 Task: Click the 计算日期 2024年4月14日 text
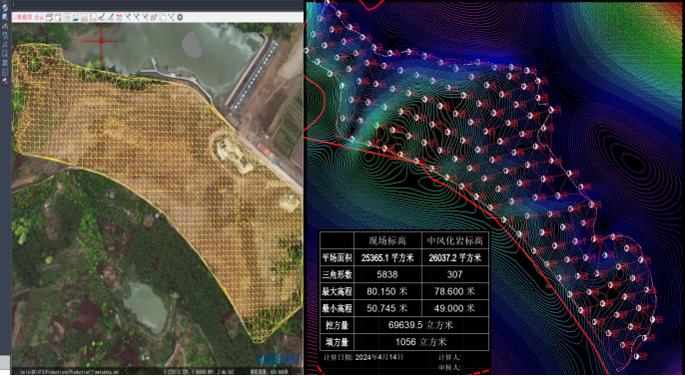pos(363,357)
